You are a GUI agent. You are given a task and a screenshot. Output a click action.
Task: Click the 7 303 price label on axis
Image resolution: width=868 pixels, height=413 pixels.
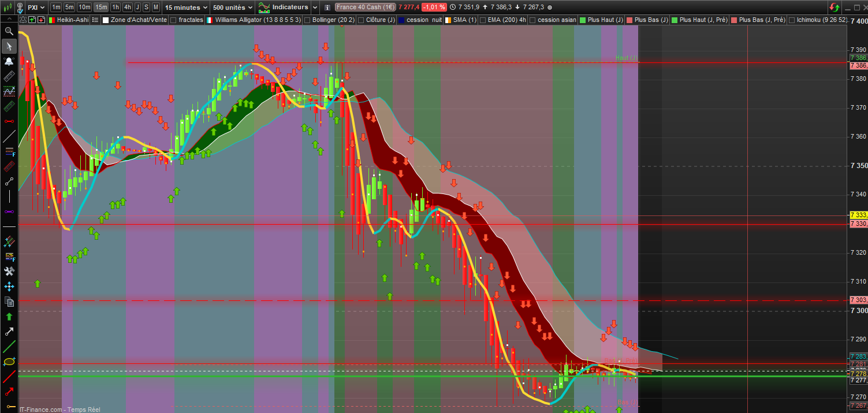(858, 300)
